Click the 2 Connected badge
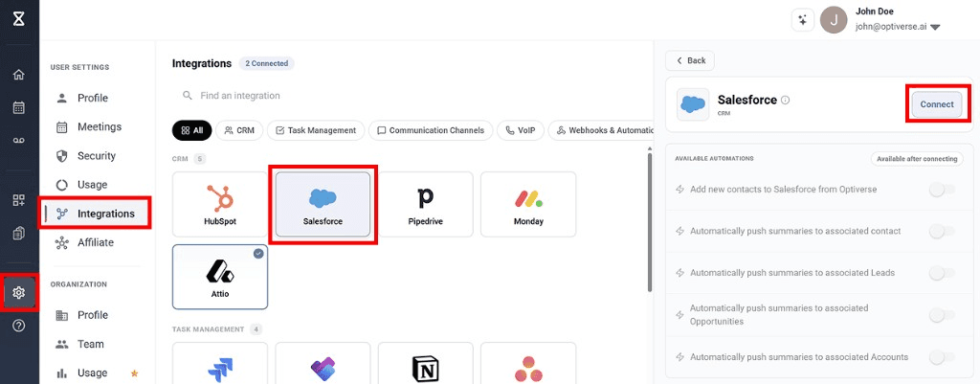 pos(266,63)
